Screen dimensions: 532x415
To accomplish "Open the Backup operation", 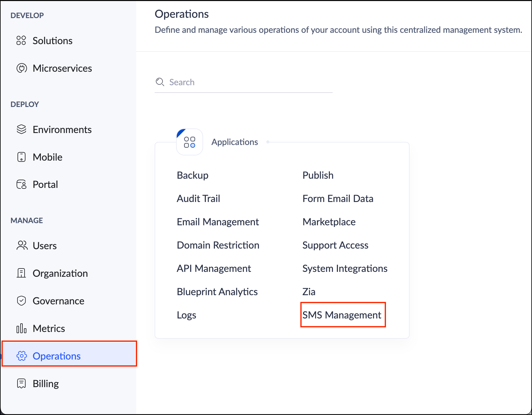I will (193, 175).
